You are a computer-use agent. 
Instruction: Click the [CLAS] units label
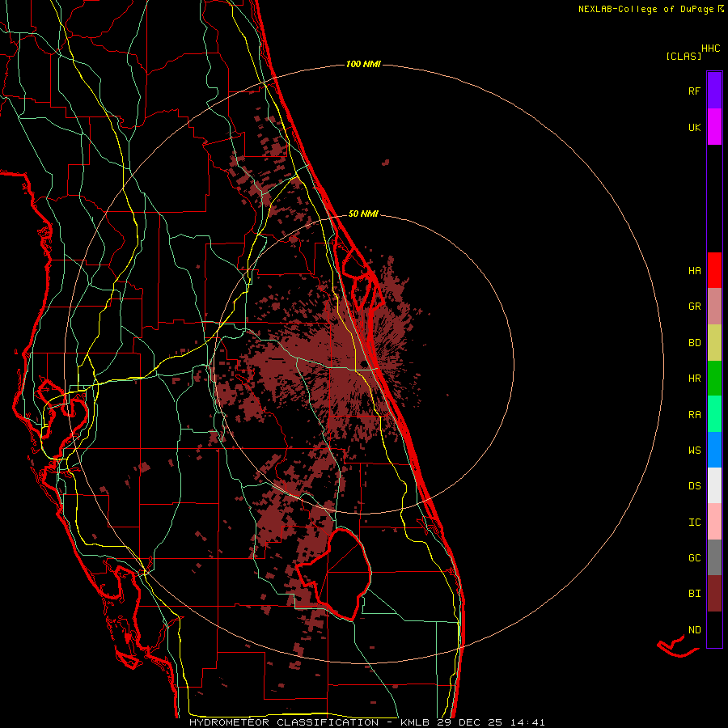[x=684, y=57]
